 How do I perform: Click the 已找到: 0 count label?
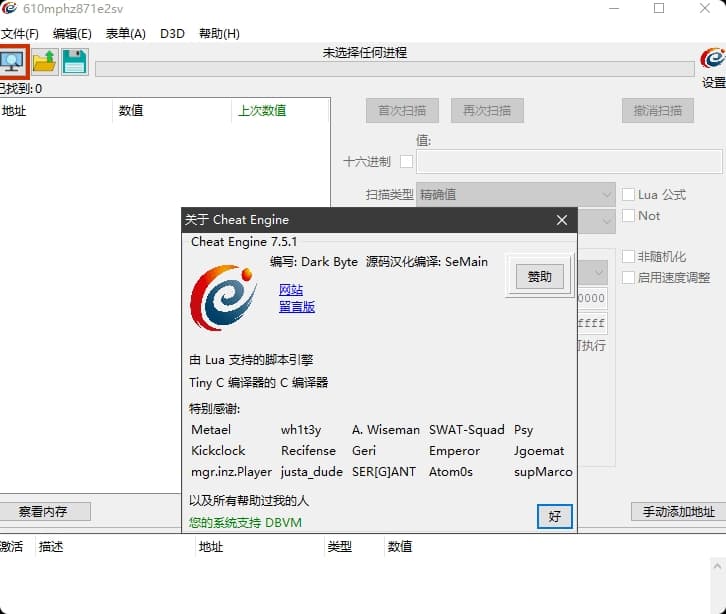pyautogui.click(x=21, y=88)
